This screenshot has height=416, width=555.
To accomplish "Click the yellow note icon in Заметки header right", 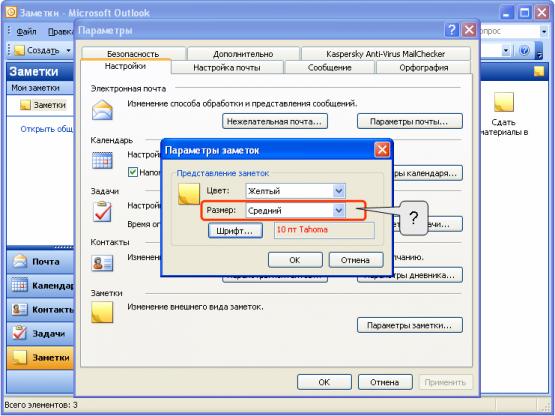I will (539, 71).
